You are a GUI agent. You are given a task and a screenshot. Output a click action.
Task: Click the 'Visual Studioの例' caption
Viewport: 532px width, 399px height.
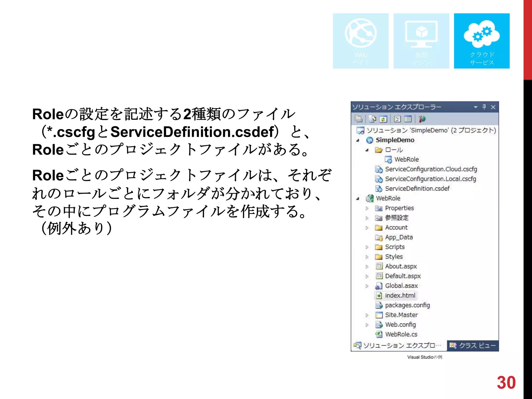[425, 357]
